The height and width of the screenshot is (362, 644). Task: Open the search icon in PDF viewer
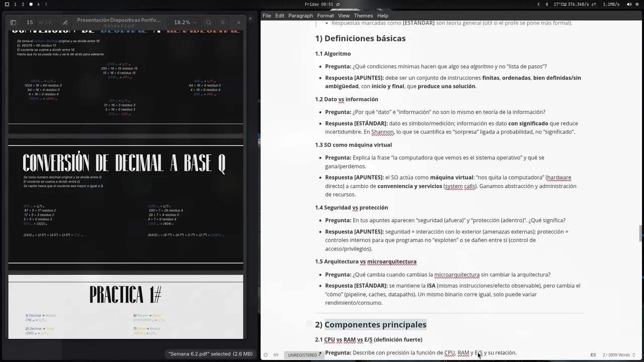pos(208,23)
